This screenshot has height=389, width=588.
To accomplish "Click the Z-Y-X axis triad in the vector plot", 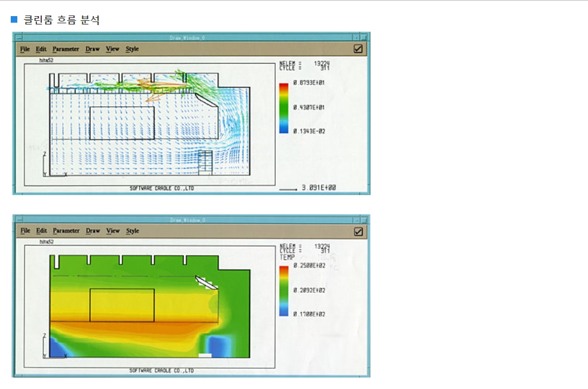I will [x=48, y=165].
